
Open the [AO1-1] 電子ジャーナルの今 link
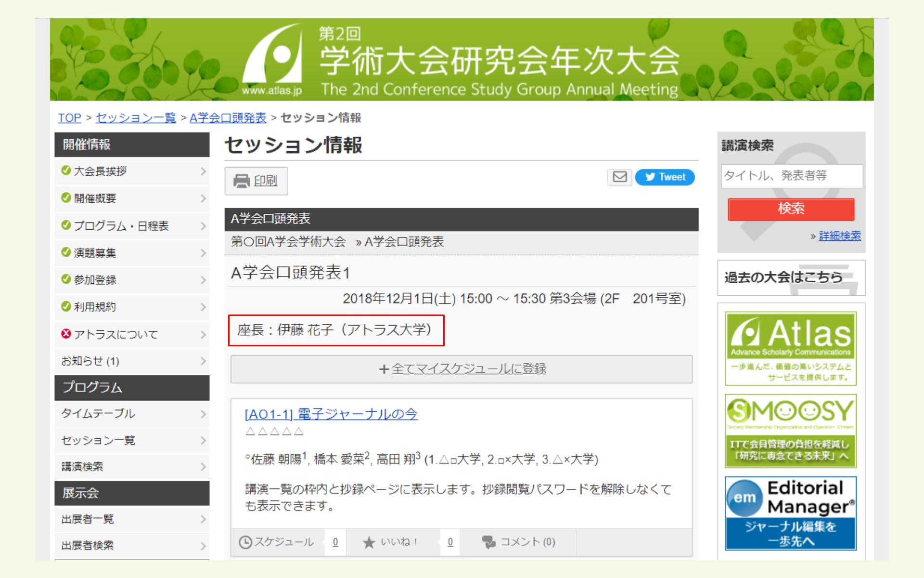pos(331,414)
